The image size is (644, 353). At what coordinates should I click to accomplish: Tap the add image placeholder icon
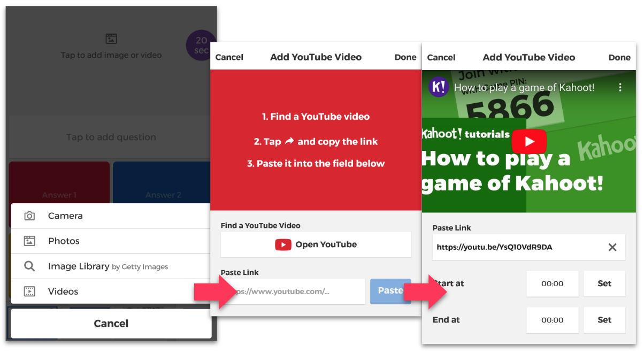coord(111,39)
